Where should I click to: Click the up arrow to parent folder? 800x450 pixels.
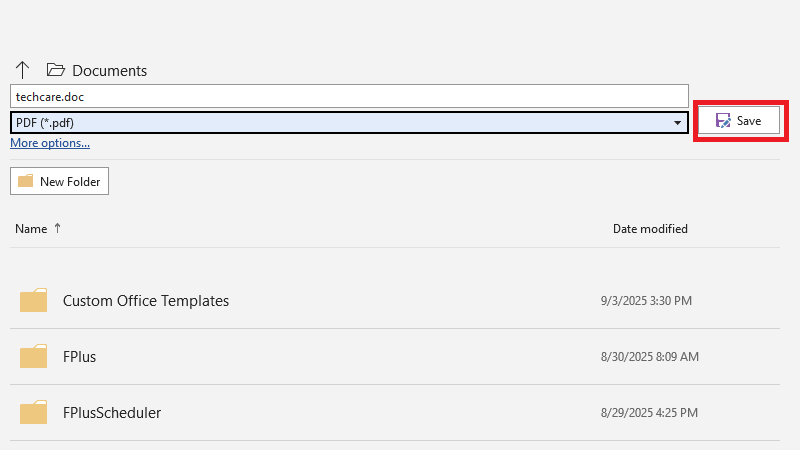pyautogui.click(x=23, y=70)
